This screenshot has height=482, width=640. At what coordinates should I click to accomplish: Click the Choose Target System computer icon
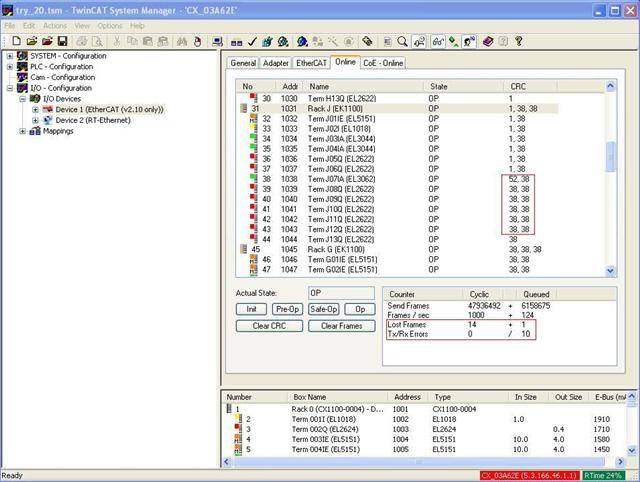pyautogui.click(x=218, y=41)
